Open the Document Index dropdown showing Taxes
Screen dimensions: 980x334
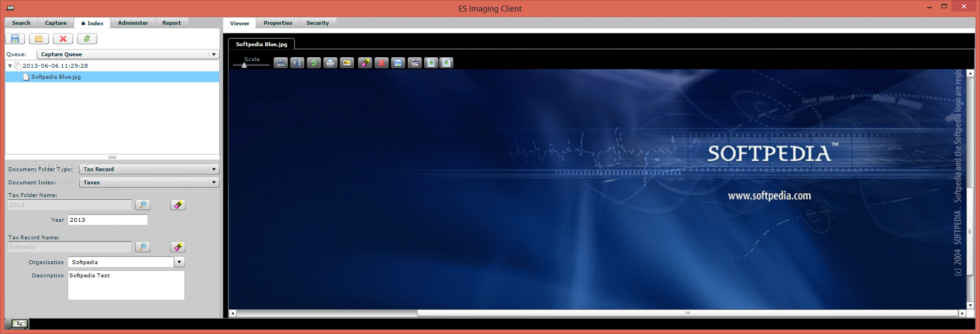coord(149,182)
